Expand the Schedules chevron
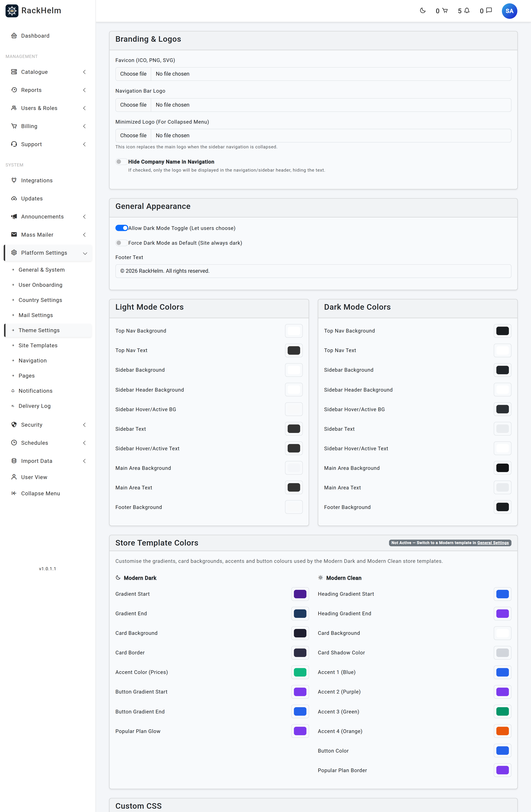 [x=84, y=443]
